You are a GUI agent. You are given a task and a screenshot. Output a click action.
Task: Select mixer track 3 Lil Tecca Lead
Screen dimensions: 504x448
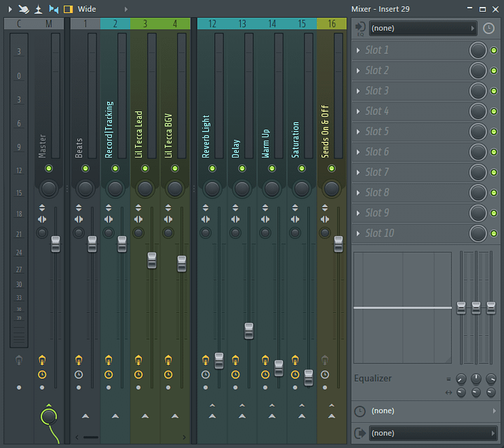point(145,24)
